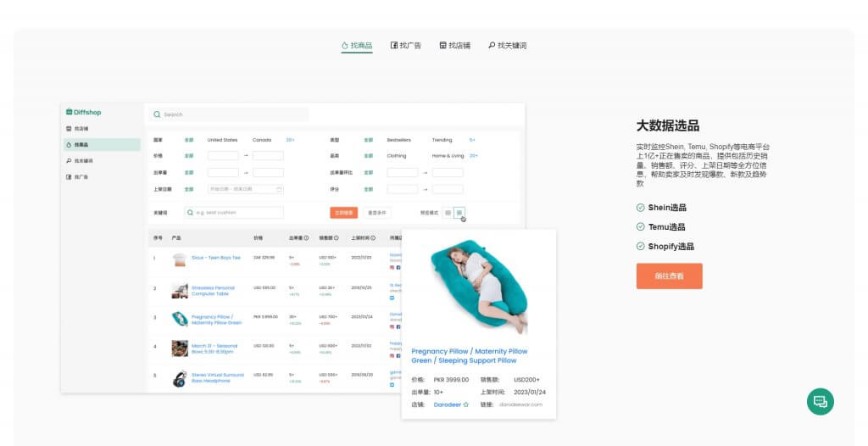Select United States country filter option
The image size is (868, 446).
point(222,140)
